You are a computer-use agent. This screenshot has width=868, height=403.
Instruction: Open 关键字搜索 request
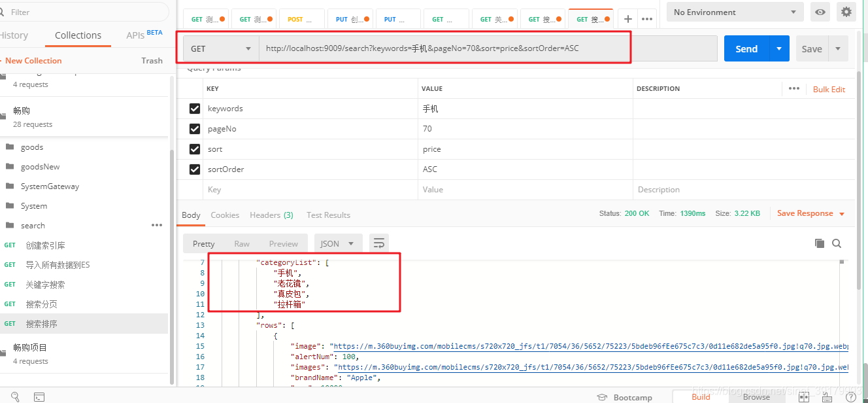(45, 285)
